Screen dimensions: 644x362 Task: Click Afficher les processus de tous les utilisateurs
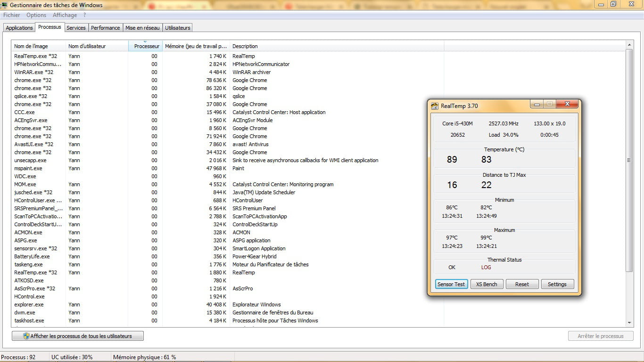point(78,336)
